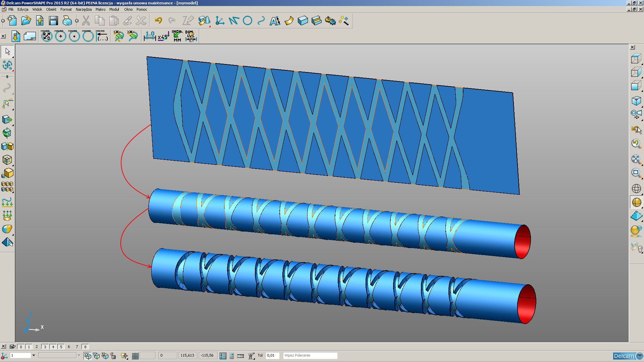Open the calculator icon in the status bar
The width and height of the screenshot is (644, 362).
tap(231, 356)
